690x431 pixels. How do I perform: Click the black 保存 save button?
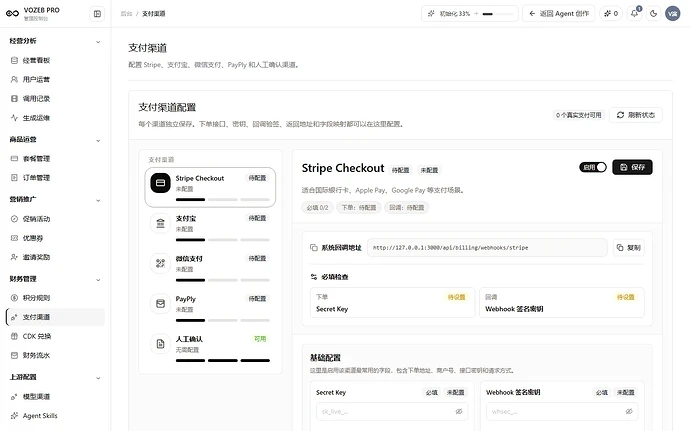point(632,167)
